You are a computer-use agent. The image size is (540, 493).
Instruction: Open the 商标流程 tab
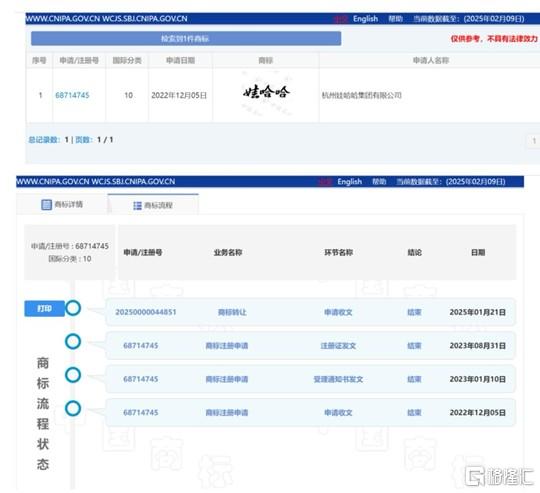[153, 206]
